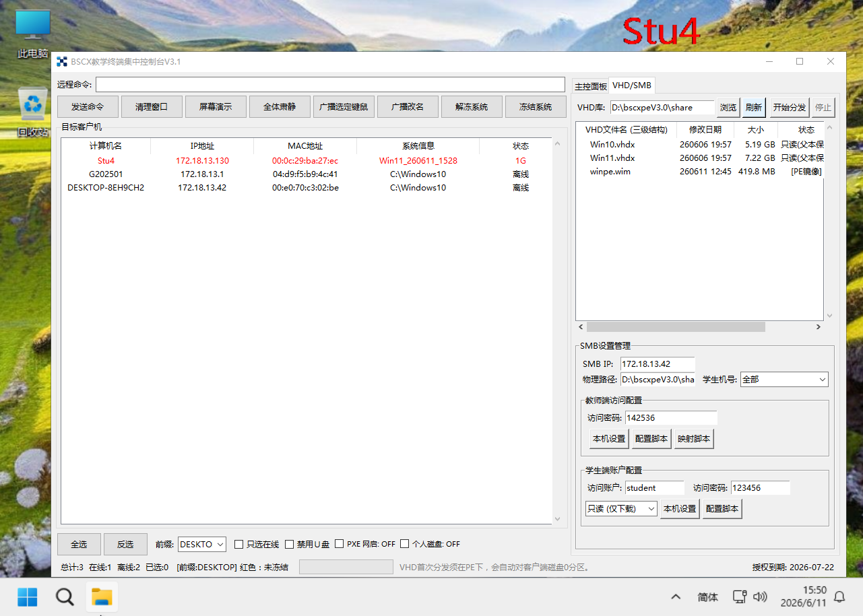Switch input method 简体

[708, 597]
